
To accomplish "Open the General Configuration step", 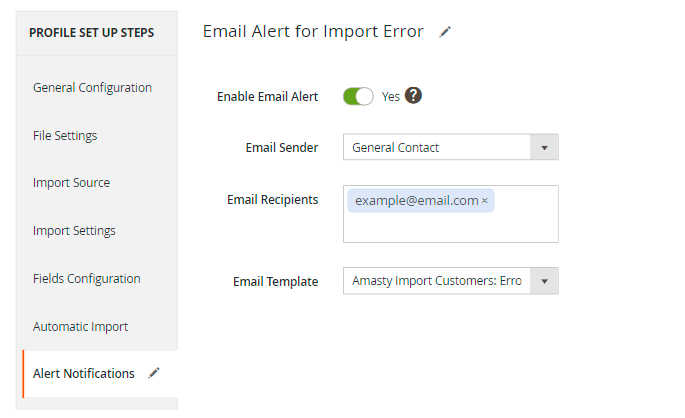I will pos(92,87).
